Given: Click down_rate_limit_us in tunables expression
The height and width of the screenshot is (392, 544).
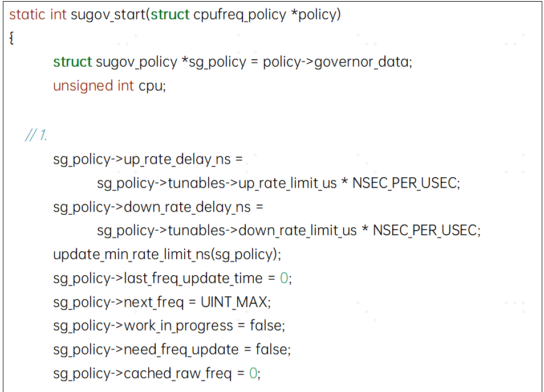Looking at the screenshot, I should (297, 231).
